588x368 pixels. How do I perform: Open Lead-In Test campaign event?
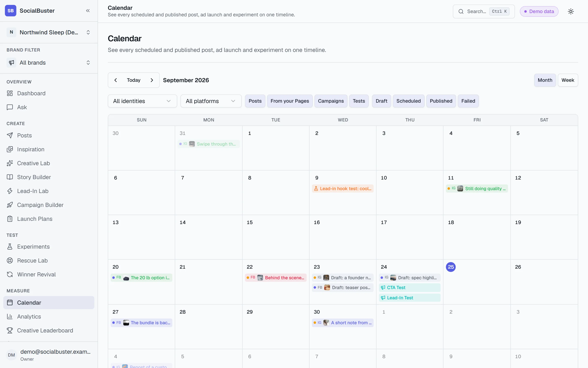pos(410,298)
